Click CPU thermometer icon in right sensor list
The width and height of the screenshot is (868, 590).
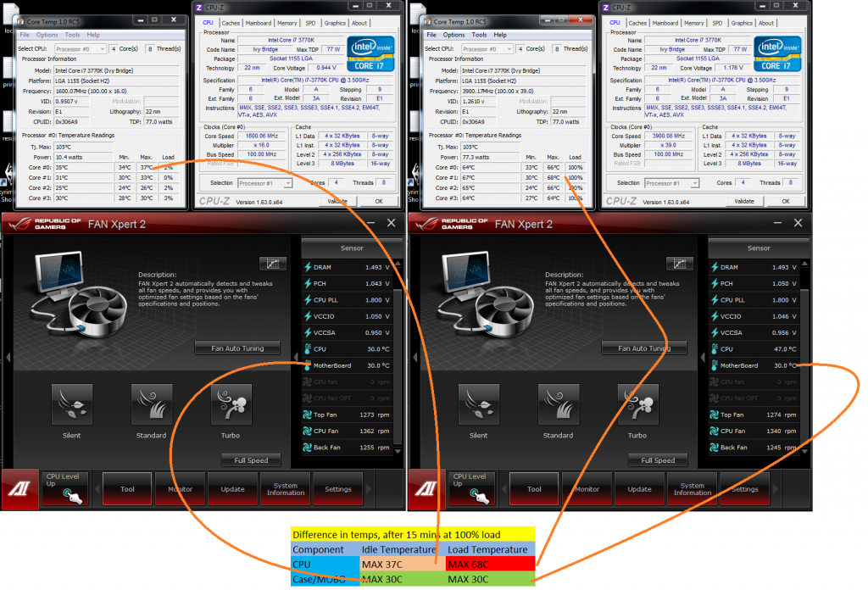[x=715, y=348]
